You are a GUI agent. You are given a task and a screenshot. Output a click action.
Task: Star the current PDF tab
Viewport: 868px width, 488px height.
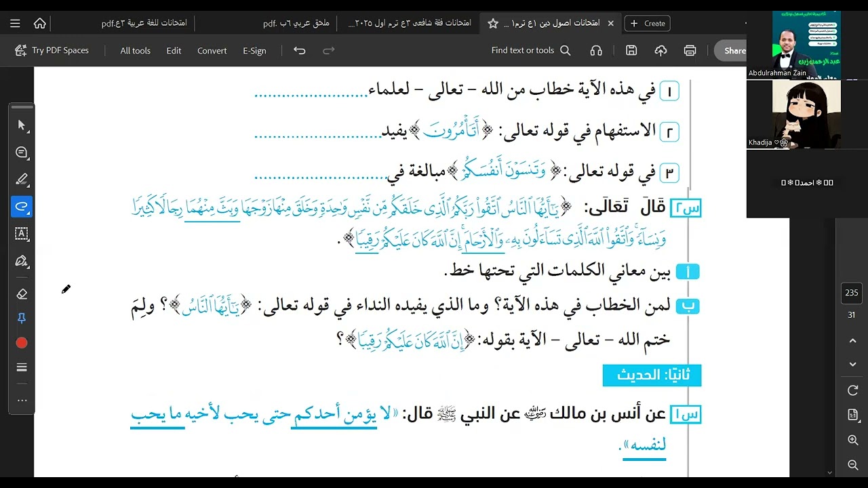(493, 23)
